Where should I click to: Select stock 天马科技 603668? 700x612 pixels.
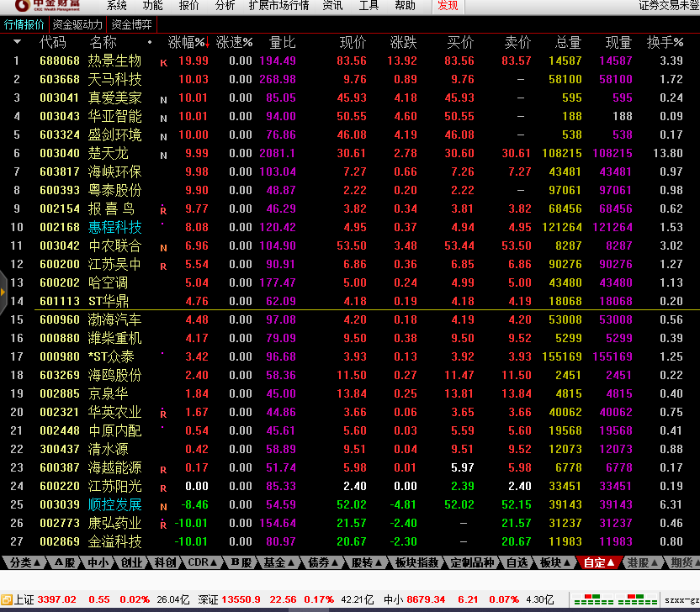coord(350,79)
